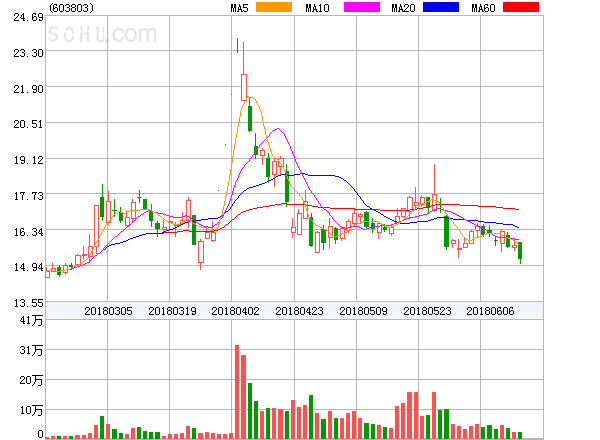Click the 20180523 date label

click(427, 311)
